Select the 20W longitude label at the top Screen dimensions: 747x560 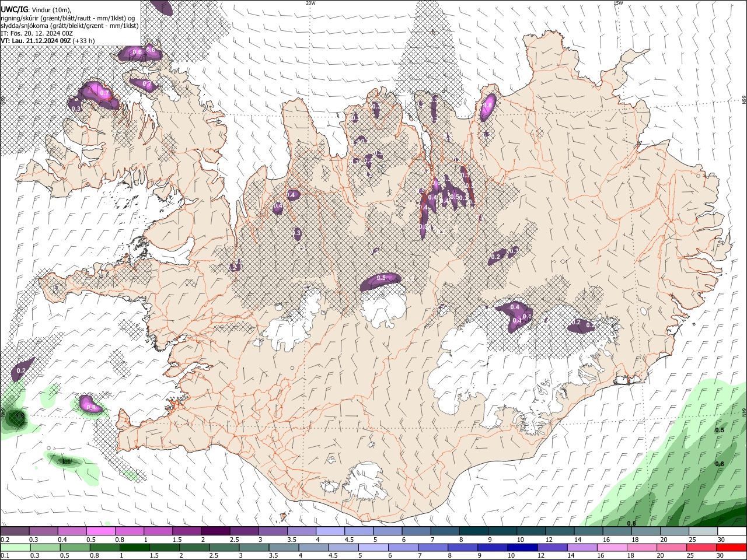point(310,3)
